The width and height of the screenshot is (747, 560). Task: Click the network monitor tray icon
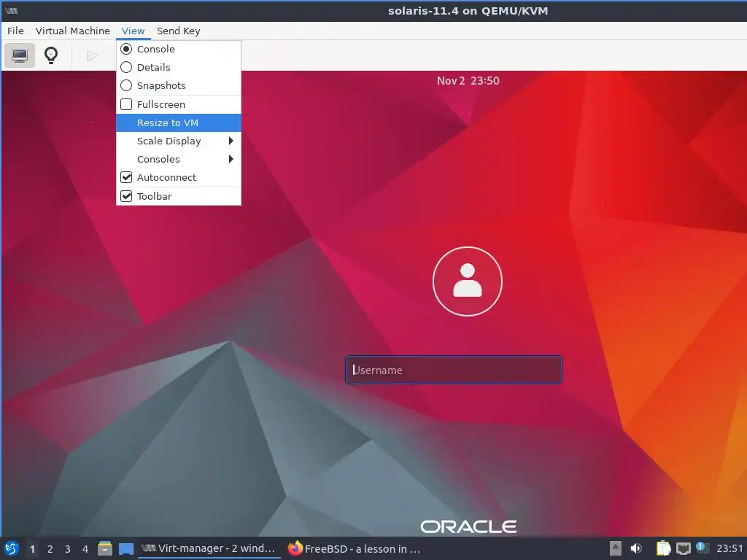click(683, 548)
